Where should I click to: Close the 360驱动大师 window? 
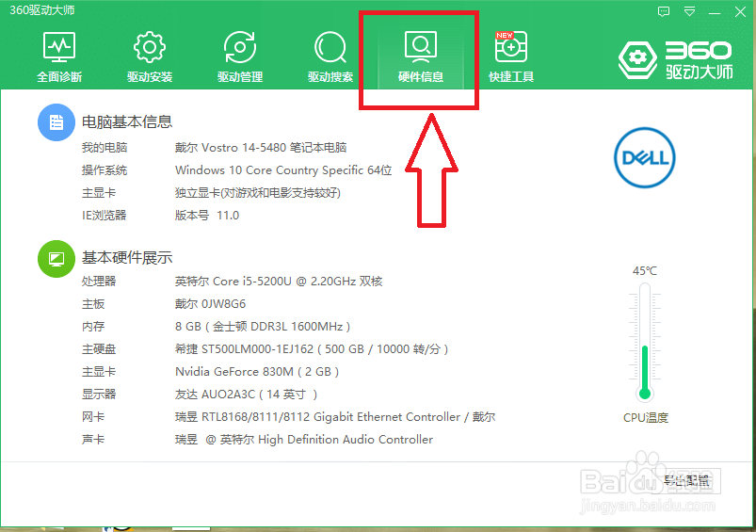(740, 11)
